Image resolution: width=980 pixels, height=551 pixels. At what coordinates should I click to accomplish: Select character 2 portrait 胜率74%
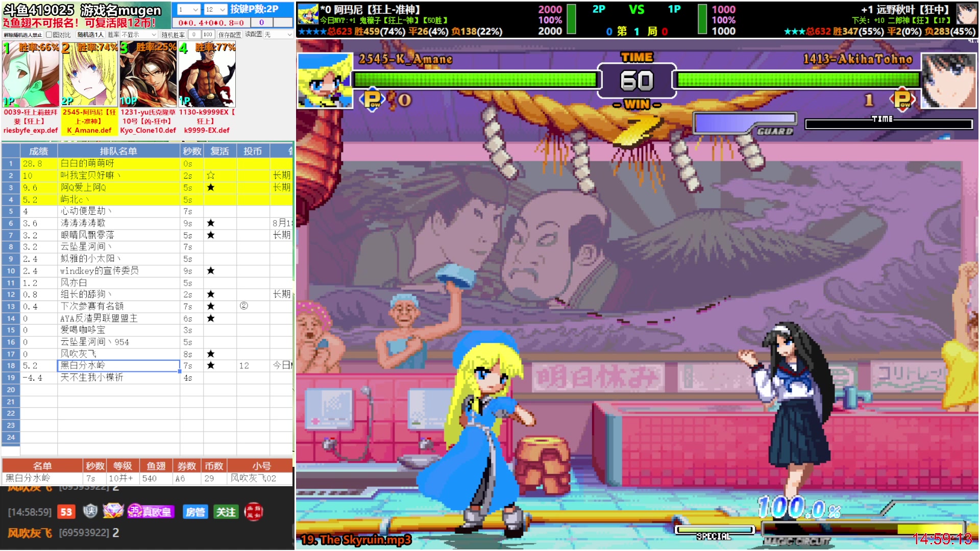point(89,74)
